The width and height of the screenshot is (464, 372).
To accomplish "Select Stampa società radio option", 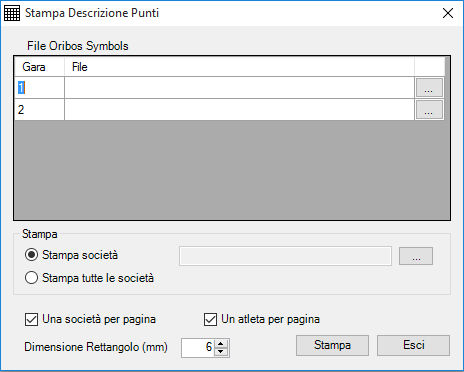I will [x=32, y=255].
